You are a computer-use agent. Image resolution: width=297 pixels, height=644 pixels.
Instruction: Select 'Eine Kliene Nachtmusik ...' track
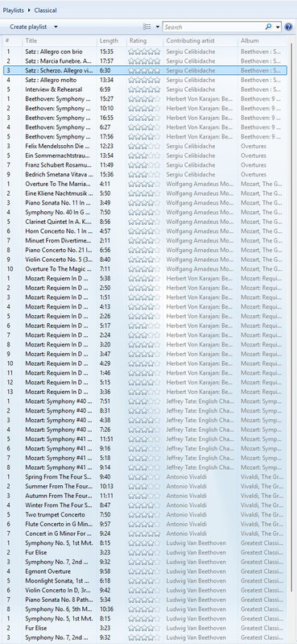(145, 193)
